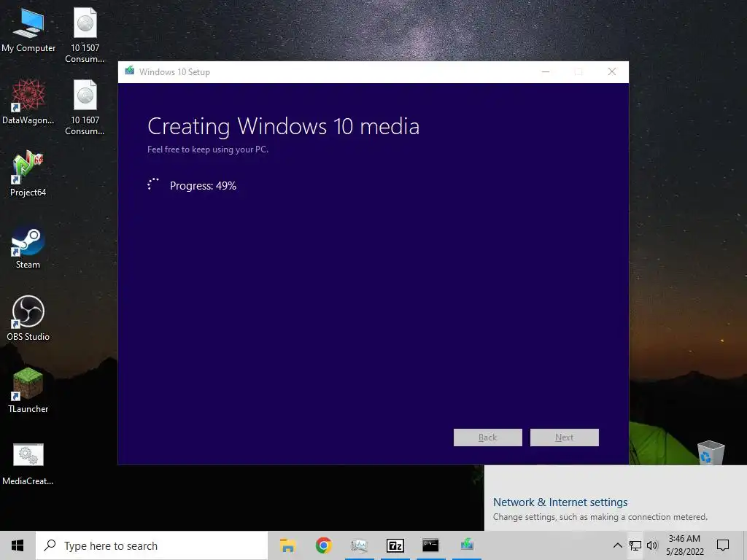Select the 10 1507 Consumer disc image file
The width and height of the screenshot is (747, 560).
(x=85, y=35)
